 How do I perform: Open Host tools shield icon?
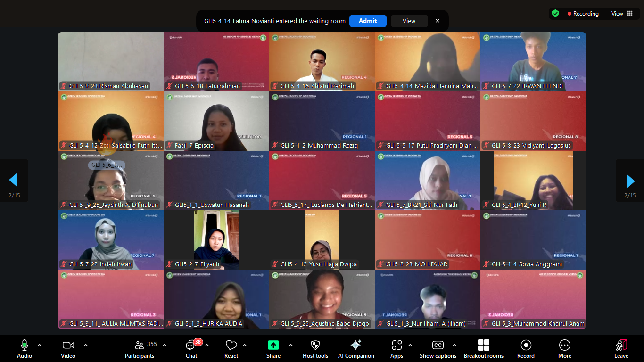pyautogui.click(x=315, y=346)
